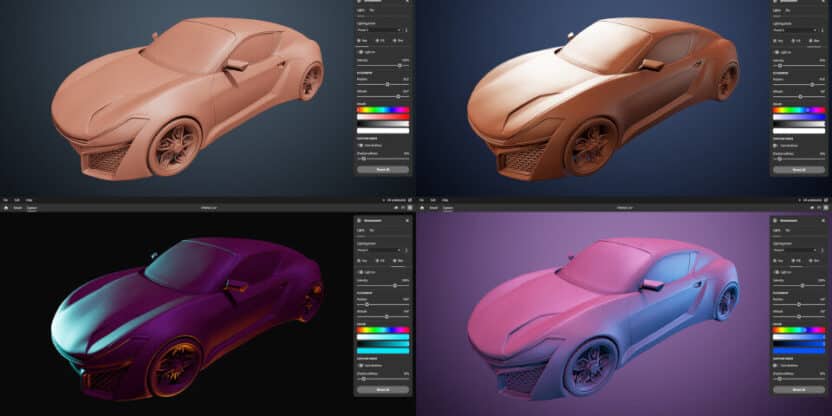The width and height of the screenshot is (832, 416).
Task: Click Reset All beside the peach car
Action: [x=383, y=170]
